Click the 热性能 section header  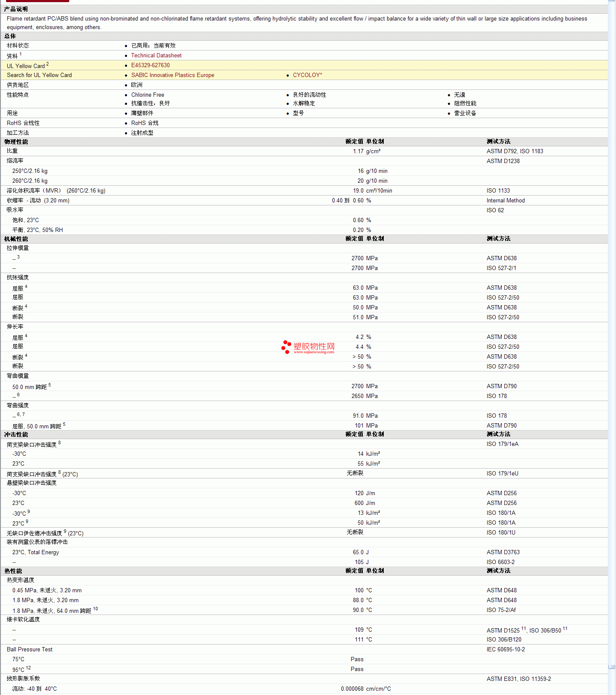click(13, 571)
